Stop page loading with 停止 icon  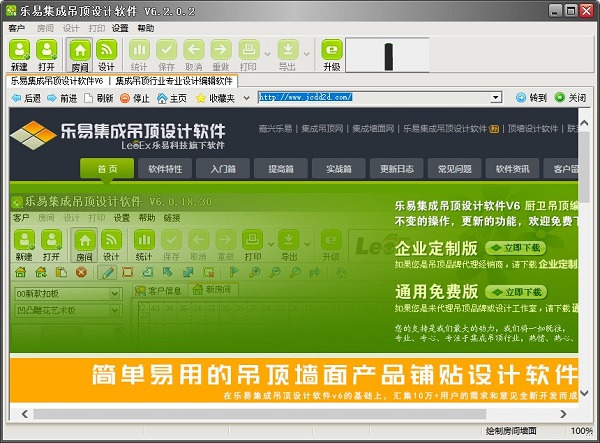point(134,98)
